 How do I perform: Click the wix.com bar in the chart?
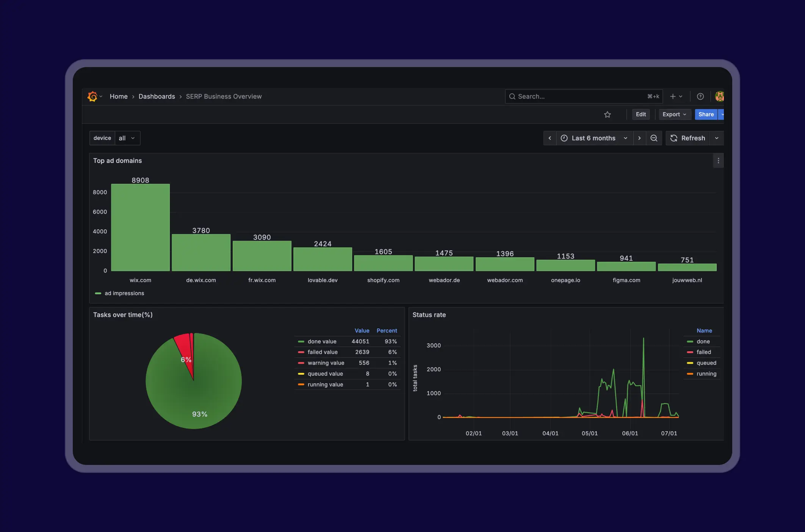pyautogui.click(x=140, y=227)
